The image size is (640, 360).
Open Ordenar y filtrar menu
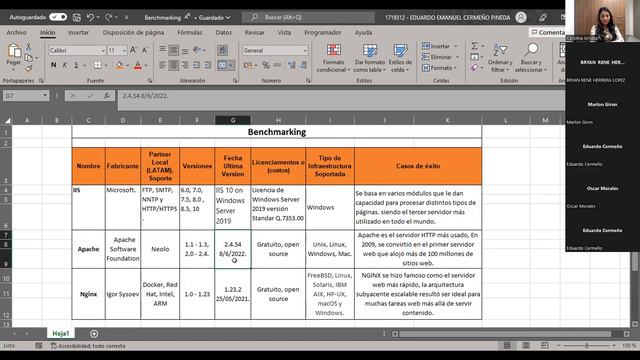pos(500,58)
